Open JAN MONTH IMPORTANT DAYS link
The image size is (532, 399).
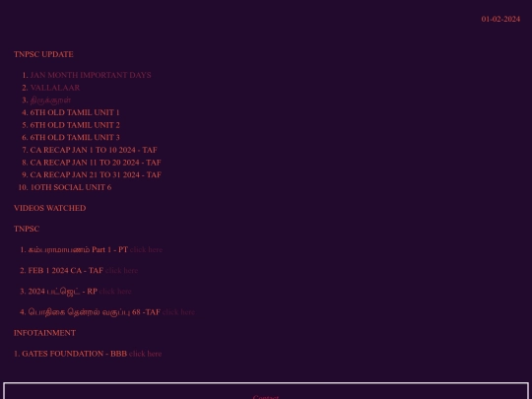(x=91, y=75)
